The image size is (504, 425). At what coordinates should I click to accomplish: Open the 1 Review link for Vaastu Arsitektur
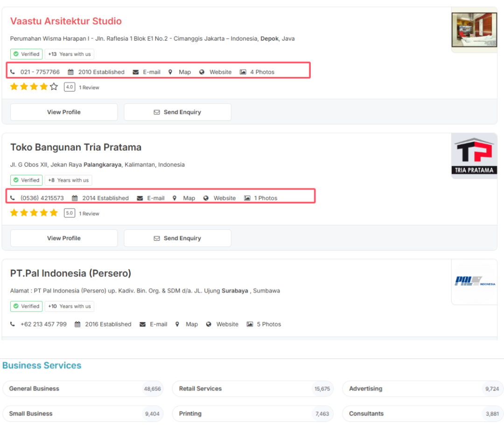(x=89, y=87)
